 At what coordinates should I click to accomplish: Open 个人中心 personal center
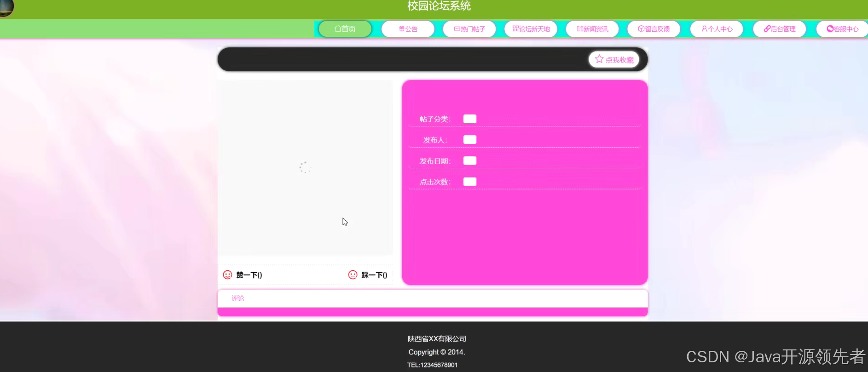(717, 29)
